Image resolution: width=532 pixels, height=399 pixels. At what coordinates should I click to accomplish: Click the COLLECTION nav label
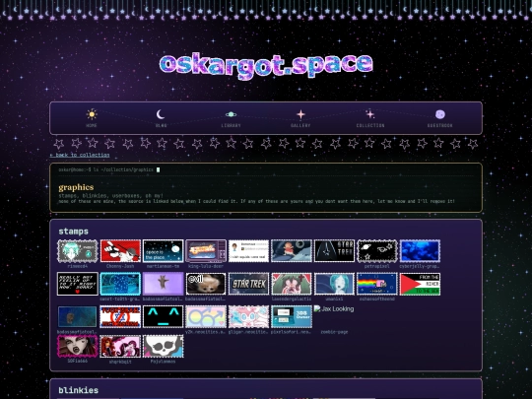click(x=370, y=125)
